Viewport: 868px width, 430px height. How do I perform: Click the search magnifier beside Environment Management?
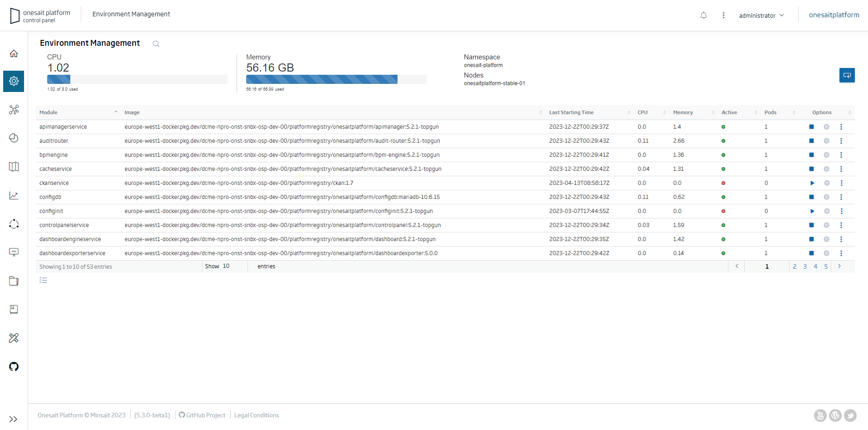156,44
